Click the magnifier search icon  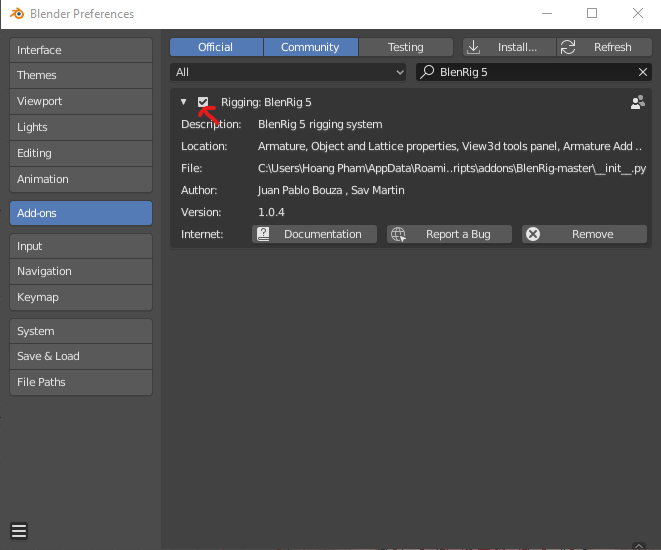[427, 72]
